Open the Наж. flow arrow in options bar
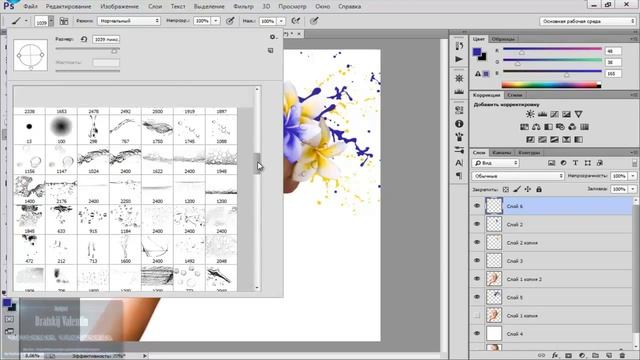Screen dimensions: 640x360 281,21
